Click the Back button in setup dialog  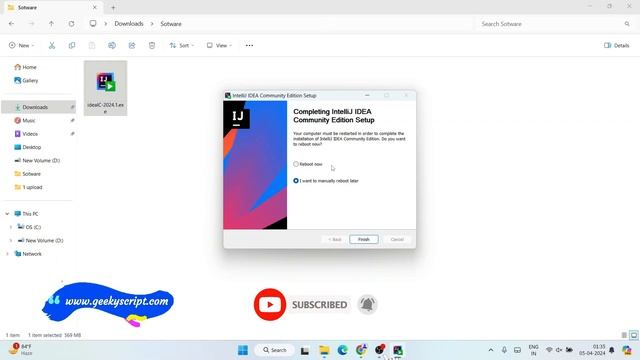pyautogui.click(x=335, y=240)
